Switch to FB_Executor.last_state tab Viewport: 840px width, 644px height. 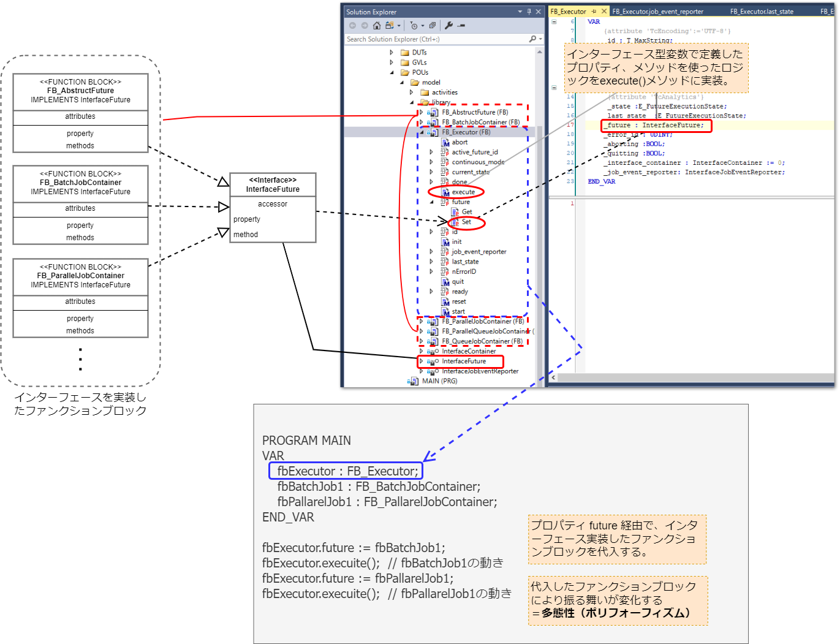click(x=762, y=12)
